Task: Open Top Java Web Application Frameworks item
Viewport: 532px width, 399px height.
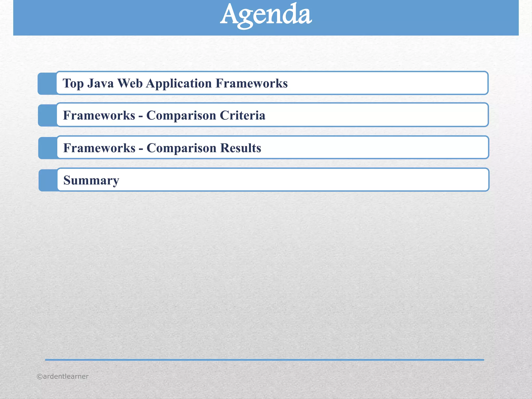Action: pos(175,83)
